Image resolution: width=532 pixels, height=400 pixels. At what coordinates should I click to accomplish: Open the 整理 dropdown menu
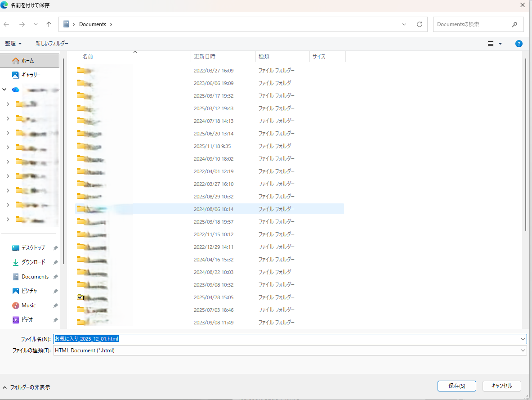(x=13, y=44)
